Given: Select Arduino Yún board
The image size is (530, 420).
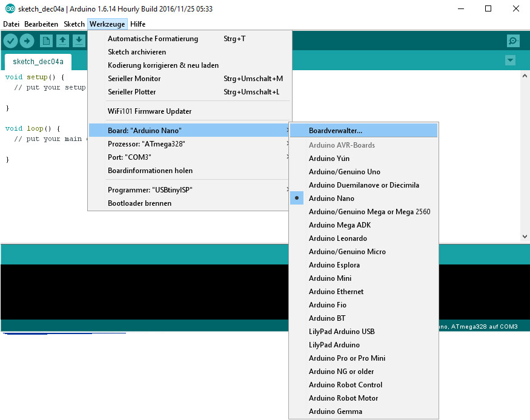Looking at the screenshot, I should pyautogui.click(x=363, y=159).
